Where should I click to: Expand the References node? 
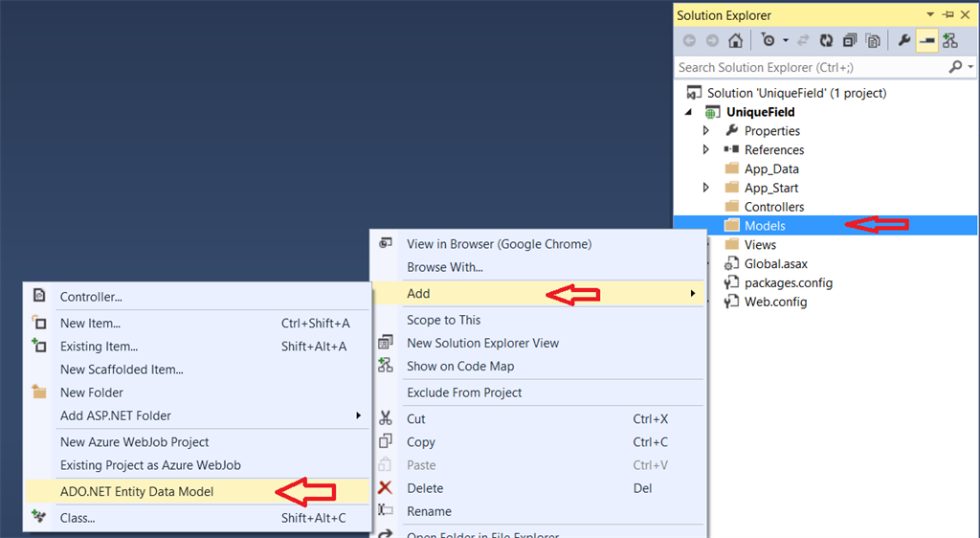pos(706,150)
